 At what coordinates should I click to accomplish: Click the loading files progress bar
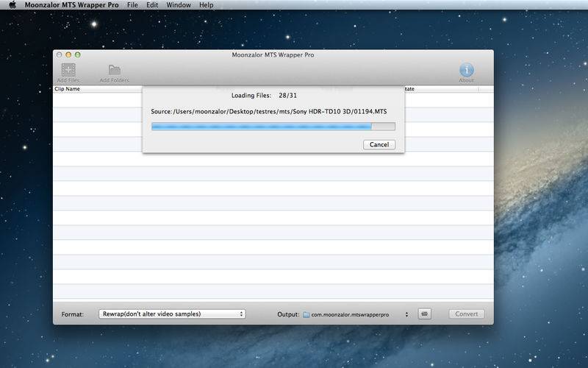pyautogui.click(x=273, y=127)
